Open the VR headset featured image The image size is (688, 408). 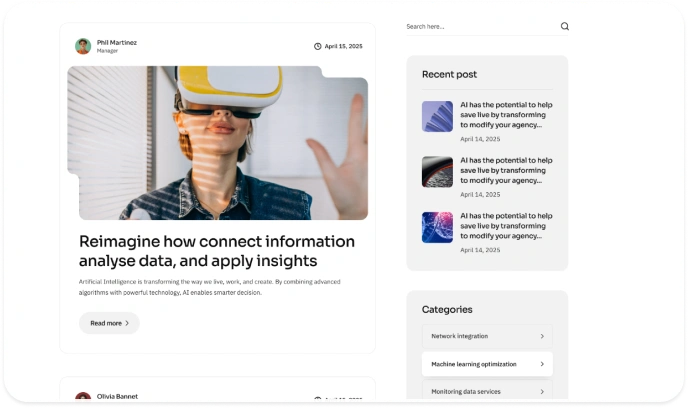coord(218,143)
